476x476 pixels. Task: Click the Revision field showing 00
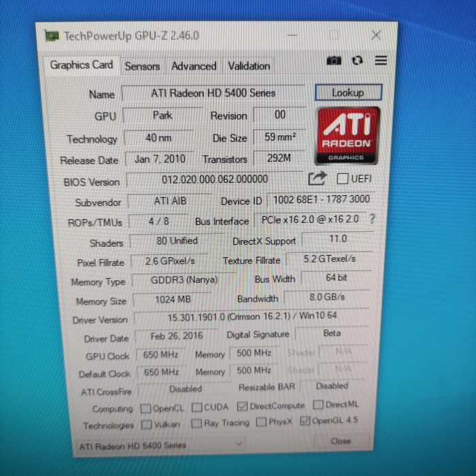[279, 115]
